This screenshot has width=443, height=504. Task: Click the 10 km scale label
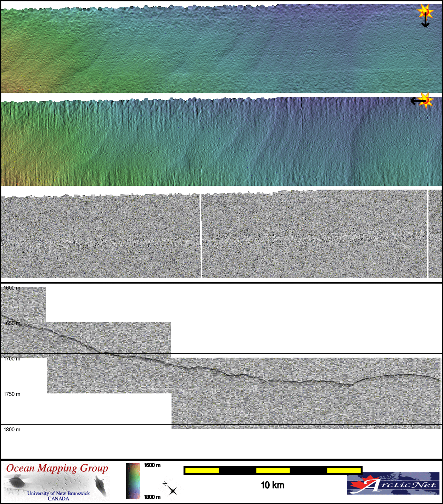pos(272,485)
